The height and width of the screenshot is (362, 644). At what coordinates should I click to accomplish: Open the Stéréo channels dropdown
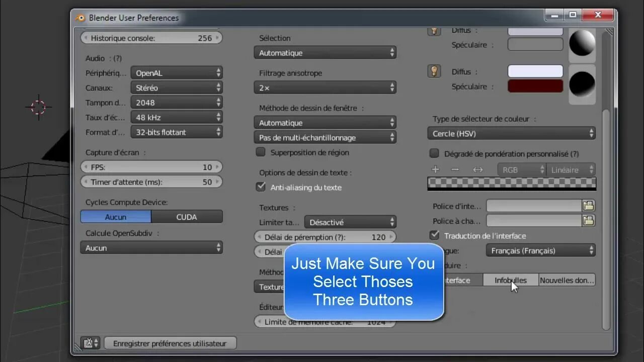tap(177, 87)
